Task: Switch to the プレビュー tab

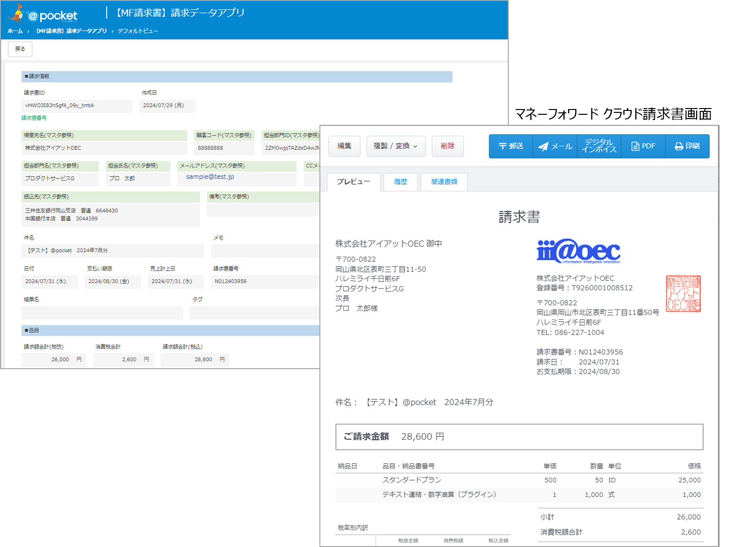Action: point(353,182)
